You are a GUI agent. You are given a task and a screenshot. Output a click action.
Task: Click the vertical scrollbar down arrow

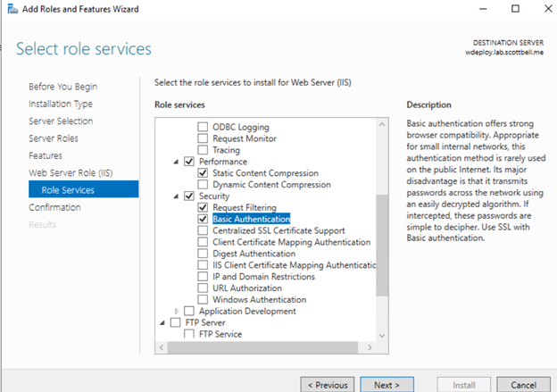coord(382,334)
